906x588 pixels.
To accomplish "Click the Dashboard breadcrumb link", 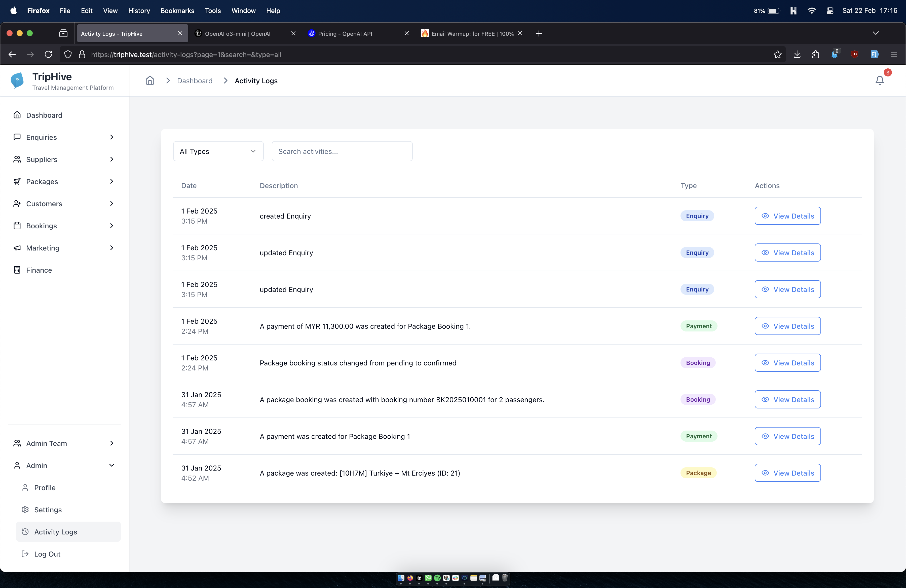I will [195, 81].
